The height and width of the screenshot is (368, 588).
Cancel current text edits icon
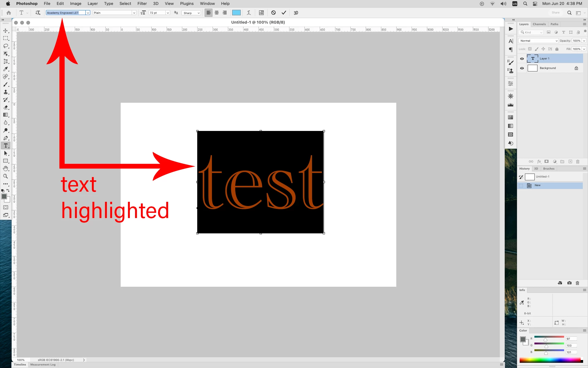pyautogui.click(x=273, y=13)
